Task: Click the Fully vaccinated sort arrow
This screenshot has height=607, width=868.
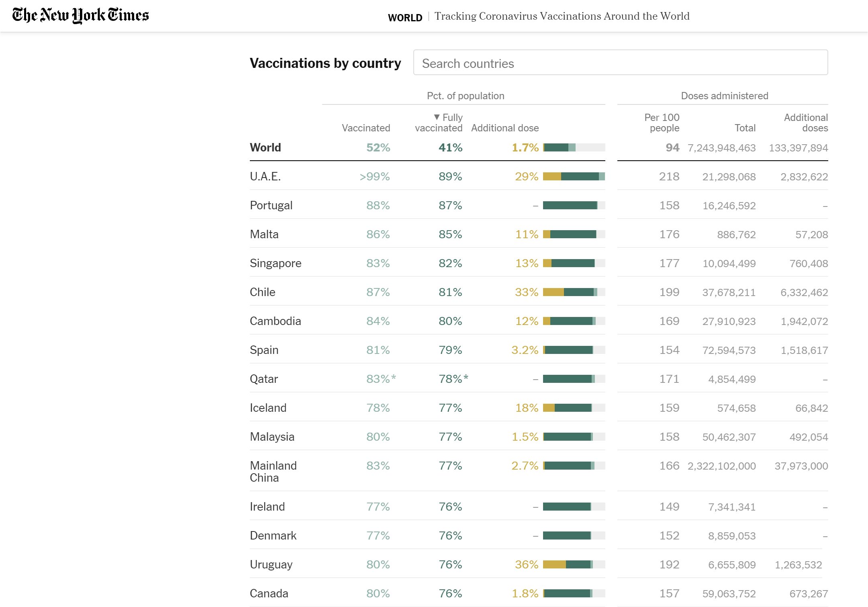Action: [x=437, y=117]
